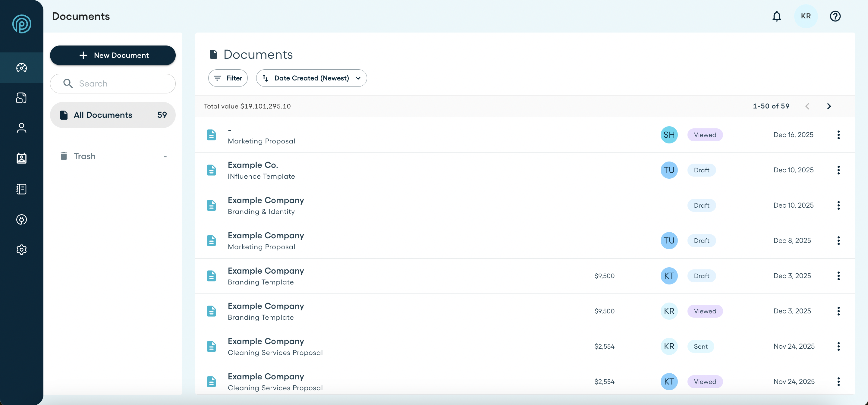
Task: Click the notifications bell icon
Action: point(777,16)
